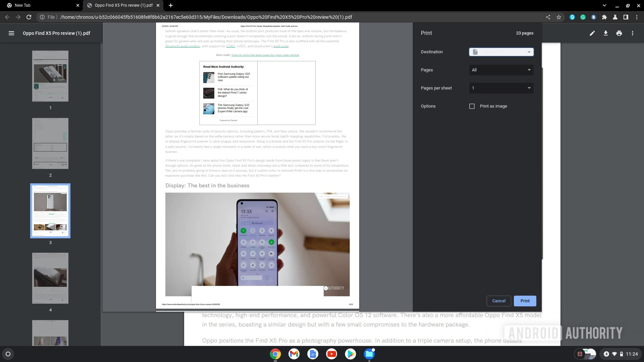The image size is (644, 362).
Task: Expand the Pages dropdown set to All
Action: (x=501, y=70)
